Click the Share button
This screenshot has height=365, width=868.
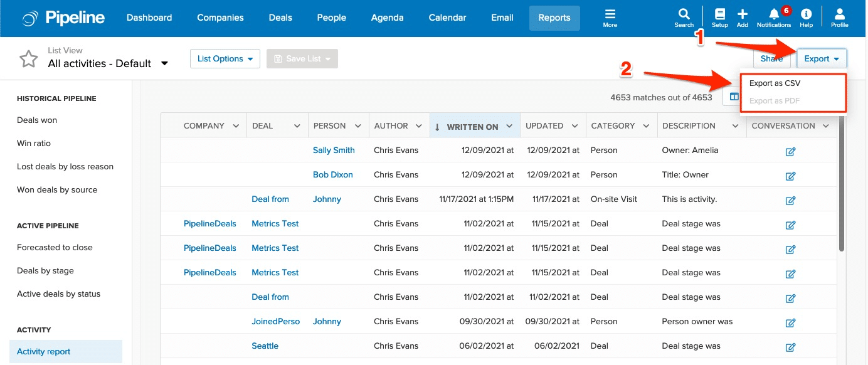pyautogui.click(x=771, y=59)
